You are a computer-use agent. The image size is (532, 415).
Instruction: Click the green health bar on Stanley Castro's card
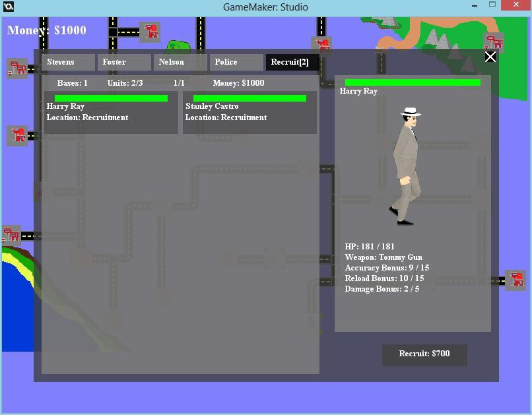pos(249,98)
